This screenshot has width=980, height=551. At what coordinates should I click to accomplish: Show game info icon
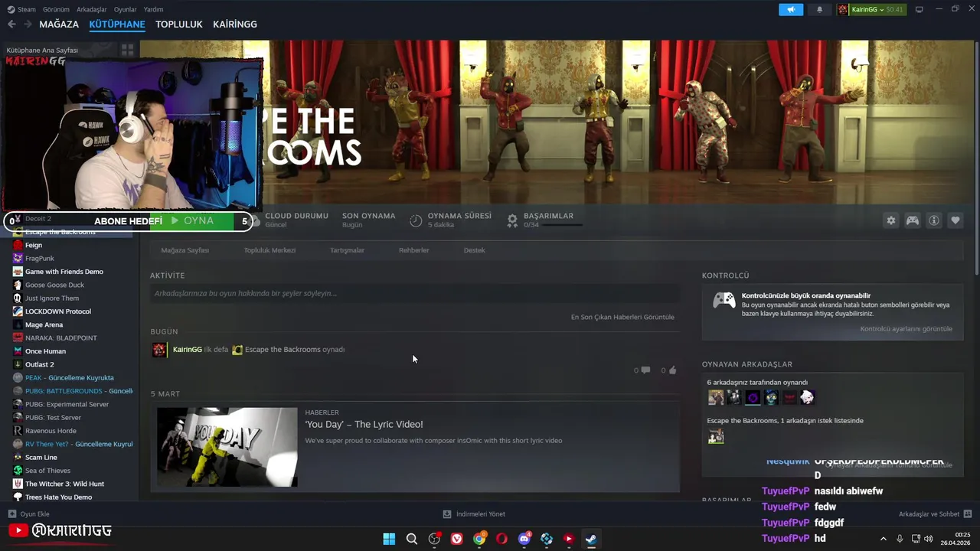click(934, 220)
